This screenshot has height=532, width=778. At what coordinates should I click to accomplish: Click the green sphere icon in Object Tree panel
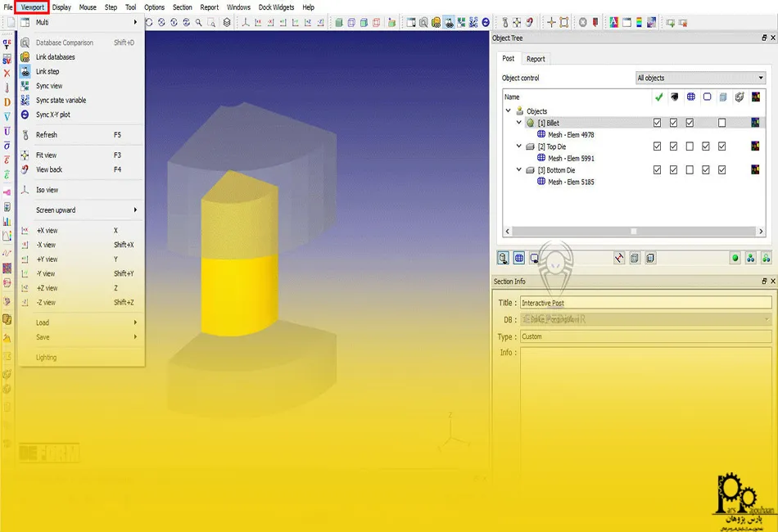point(736,257)
